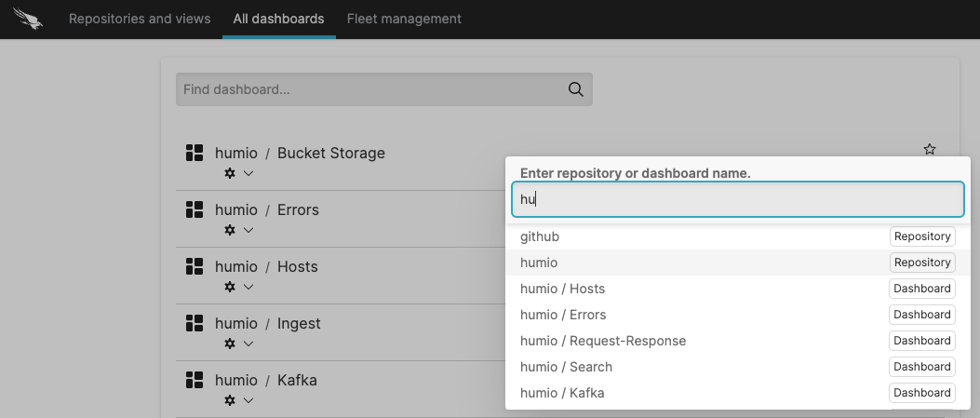Click gear icon under Bucket Storage

coord(230,173)
